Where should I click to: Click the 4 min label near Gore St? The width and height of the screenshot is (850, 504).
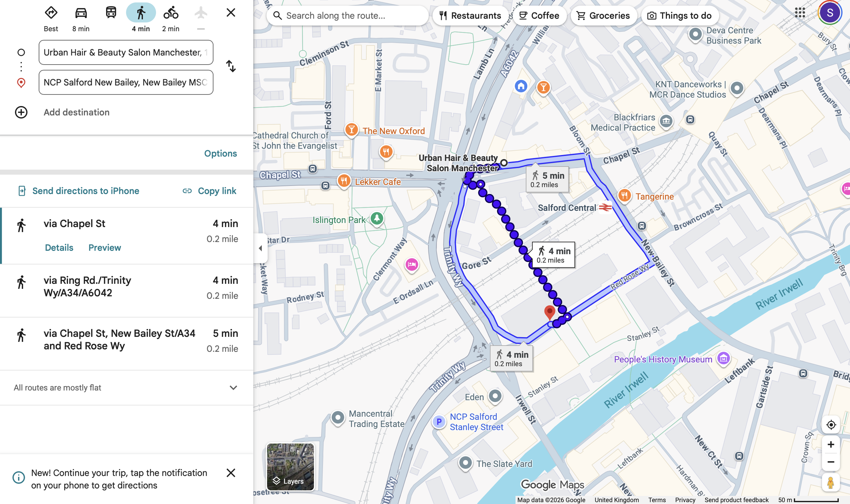point(553,255)
